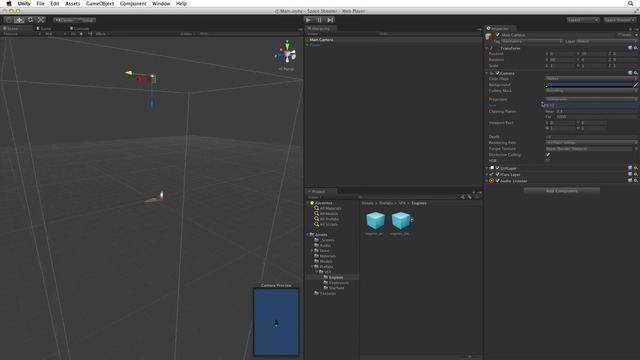Toggle the Audio Listener component checkbox
Image resolution: width=640 pixels, height=360 pixels.
tap(498, 181)
